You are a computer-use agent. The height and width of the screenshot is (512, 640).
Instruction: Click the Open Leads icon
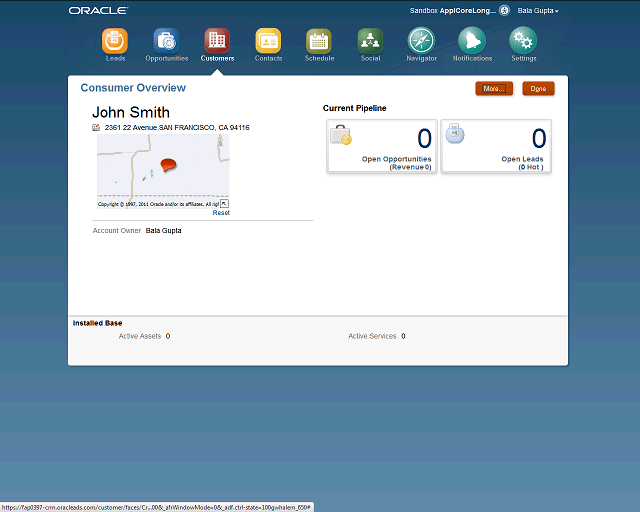455,134
